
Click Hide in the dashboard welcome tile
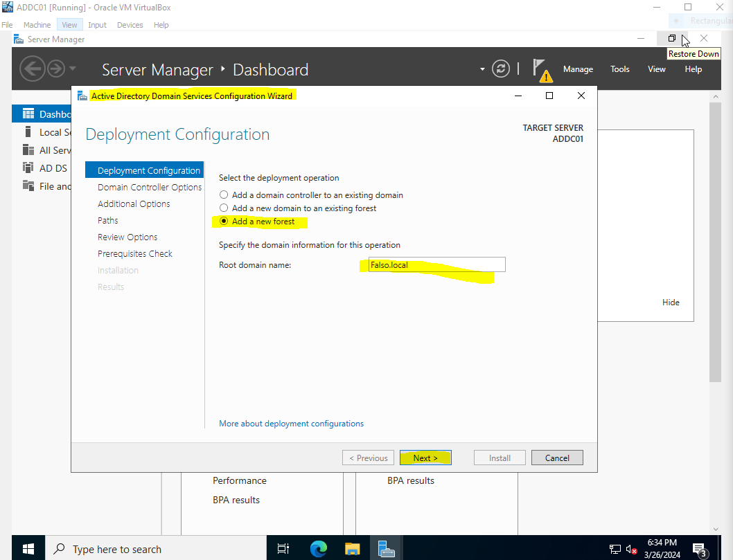[x=671, y=302]
